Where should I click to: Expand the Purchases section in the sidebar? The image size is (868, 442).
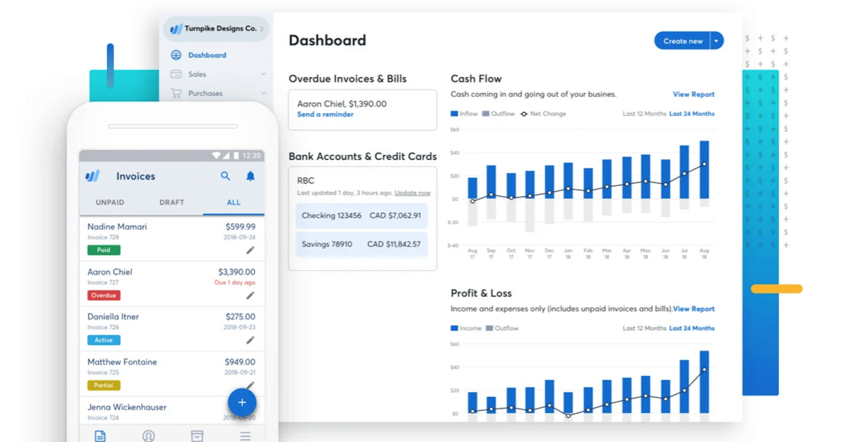(x=263, y=93)
